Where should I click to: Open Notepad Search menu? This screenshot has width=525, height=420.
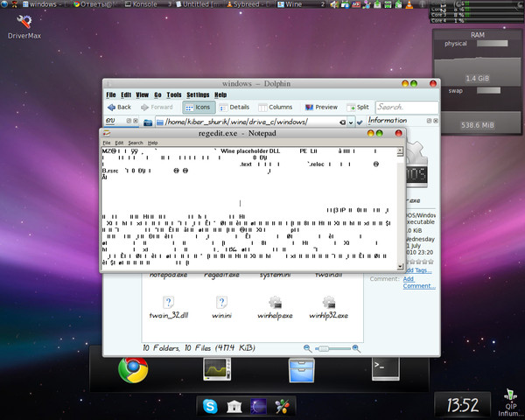[x=136, y=143]
